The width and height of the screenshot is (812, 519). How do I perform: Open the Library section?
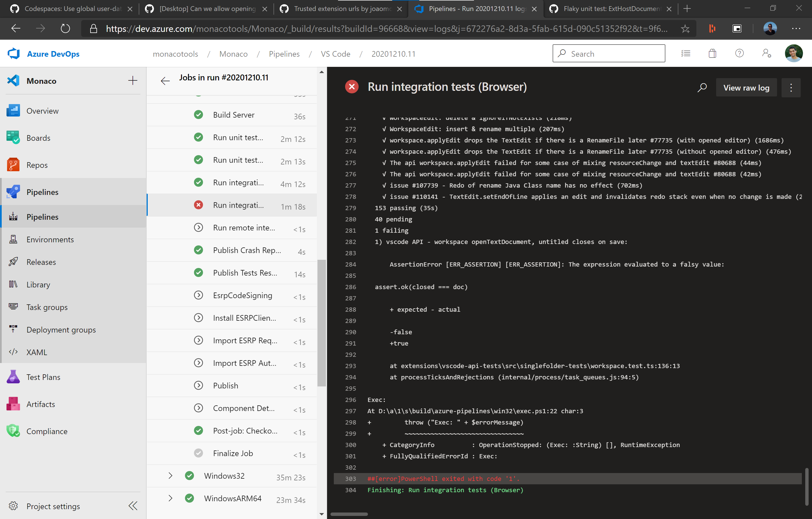(38, 285)
